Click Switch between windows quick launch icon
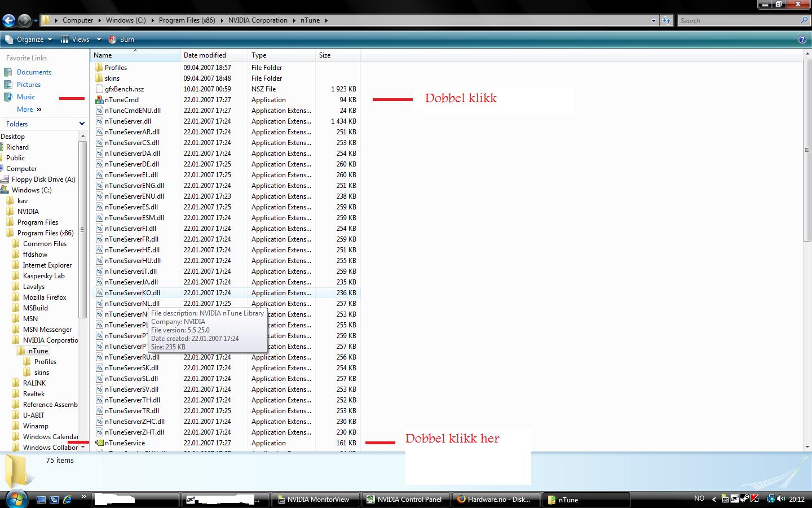The height and width of the screenshot is (508, 812). point(54,500)
